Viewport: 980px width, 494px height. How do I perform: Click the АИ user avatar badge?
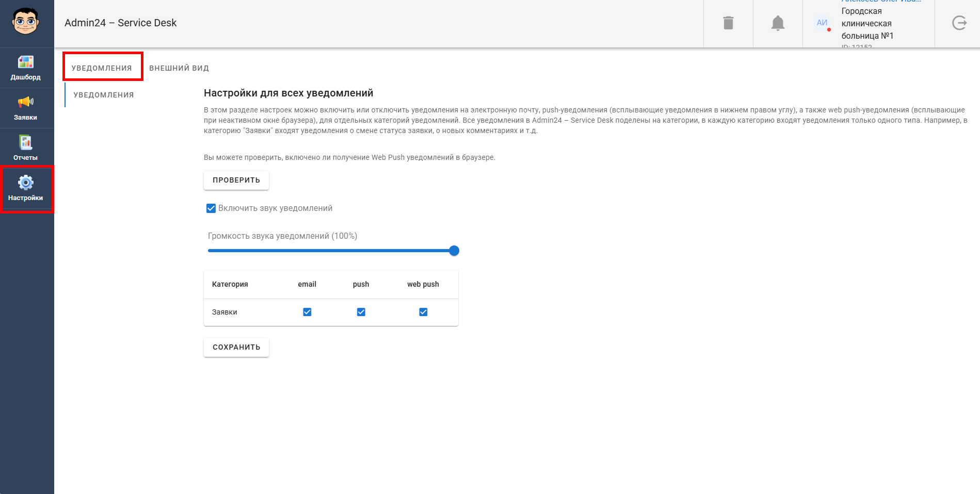[x=822, y=23]
